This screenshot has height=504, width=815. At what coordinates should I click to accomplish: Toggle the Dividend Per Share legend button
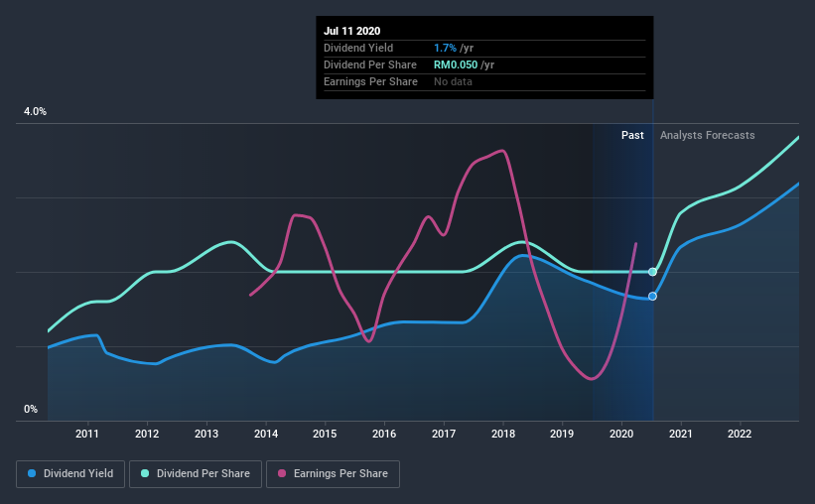tap(196, 474)
